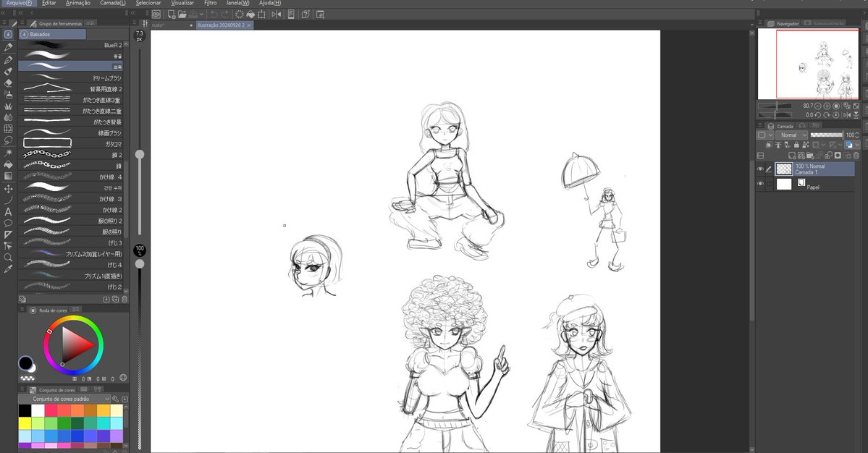The image size is (868, 453).
Task: Expand the save icon dropdown arrow
Action: coord(201,14)
